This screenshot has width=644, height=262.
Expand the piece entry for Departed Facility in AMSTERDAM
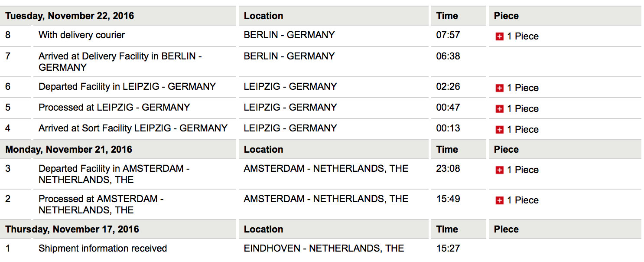[x=499, y=170]
